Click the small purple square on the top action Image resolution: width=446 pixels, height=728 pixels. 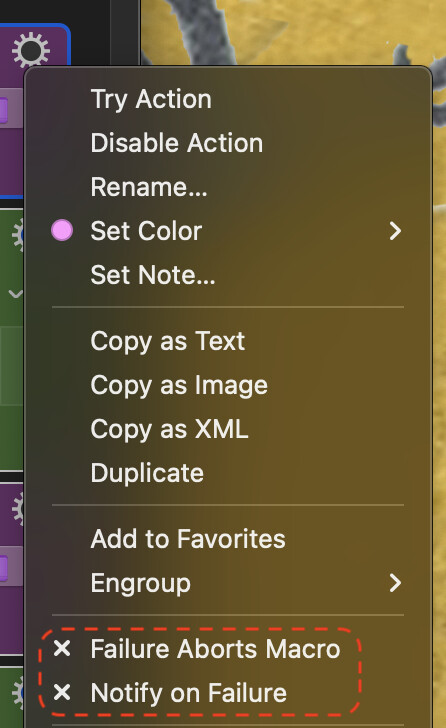(x=3, y=110)
